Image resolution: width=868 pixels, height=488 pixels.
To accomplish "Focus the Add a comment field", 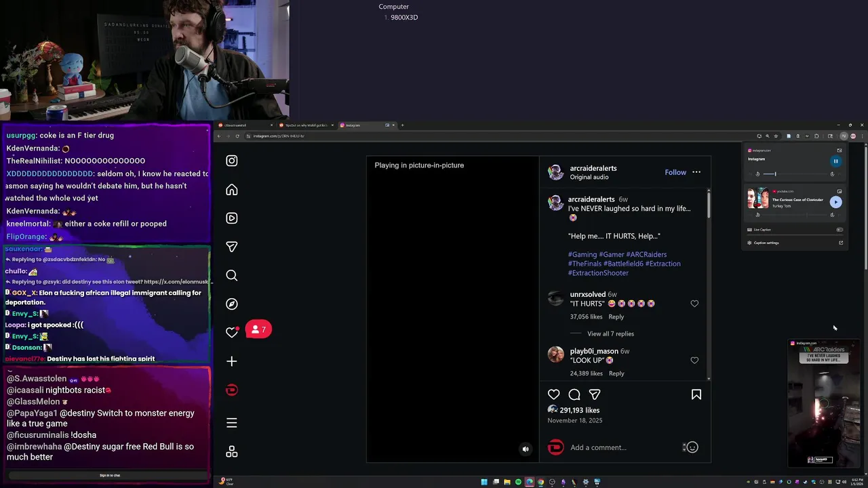I will tap(624, 447).
